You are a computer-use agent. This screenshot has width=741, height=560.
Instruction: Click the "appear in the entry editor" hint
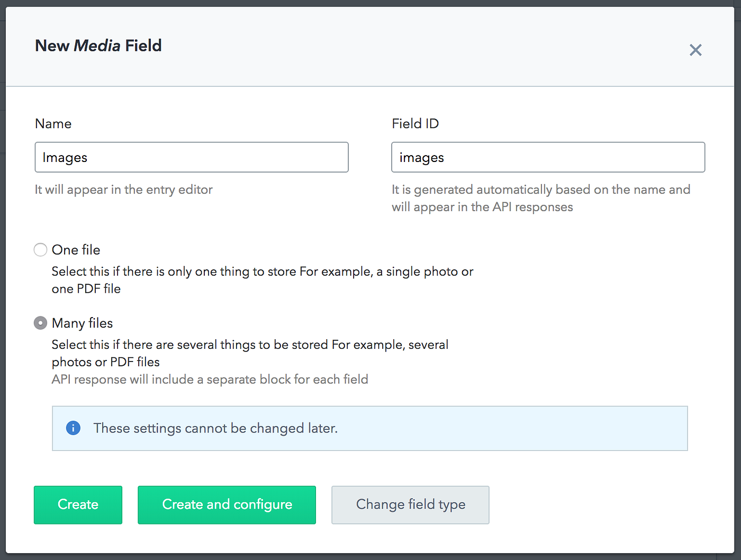pos(124,189)
